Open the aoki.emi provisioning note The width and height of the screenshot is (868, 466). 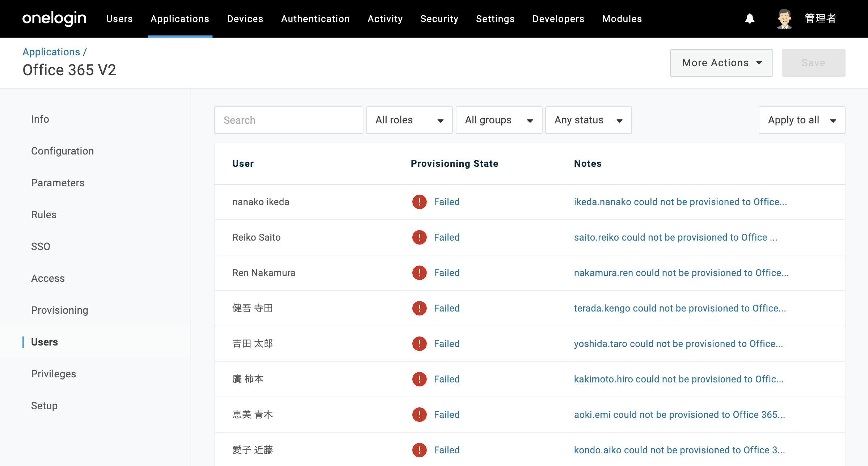point(680,415)
